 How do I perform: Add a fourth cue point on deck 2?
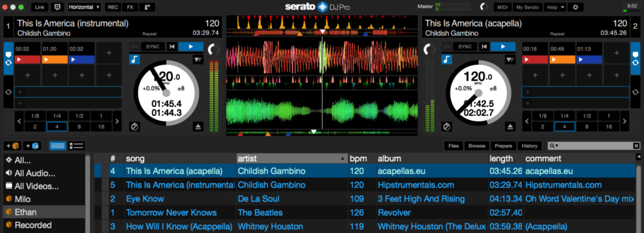616,53
